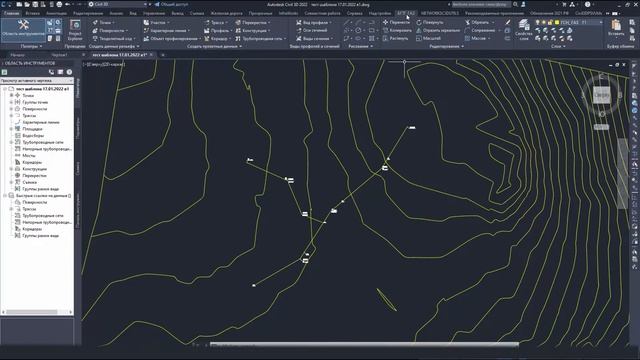Open Свойства слоя layer properties

pyautogui.click(x=524, y=30)
